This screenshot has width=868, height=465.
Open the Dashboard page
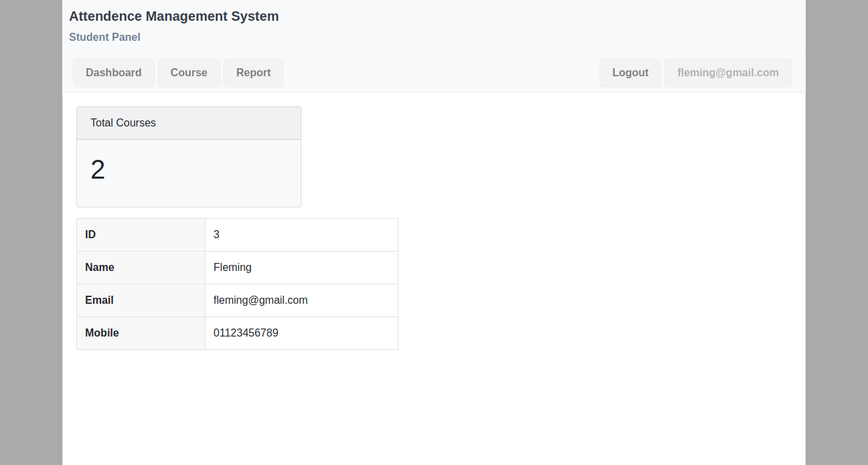[x=113, y=73]
